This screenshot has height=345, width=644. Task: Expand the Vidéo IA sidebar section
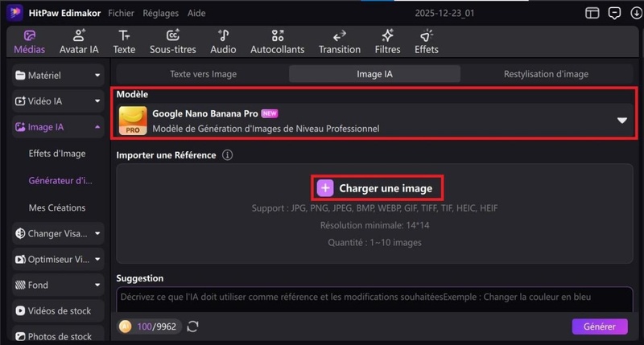(x=58, y=101)
